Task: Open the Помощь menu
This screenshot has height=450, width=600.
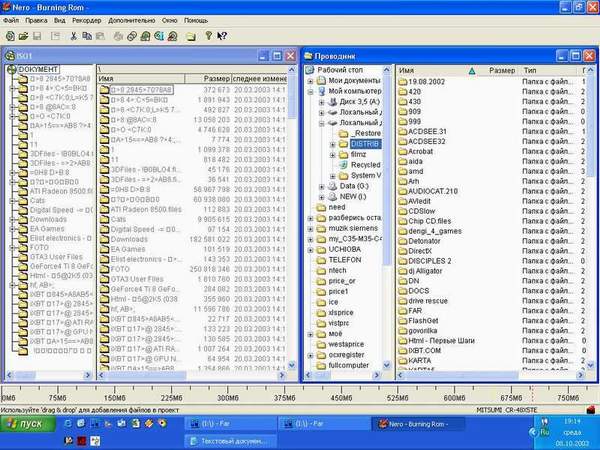Action: click(x=196, y=19)
